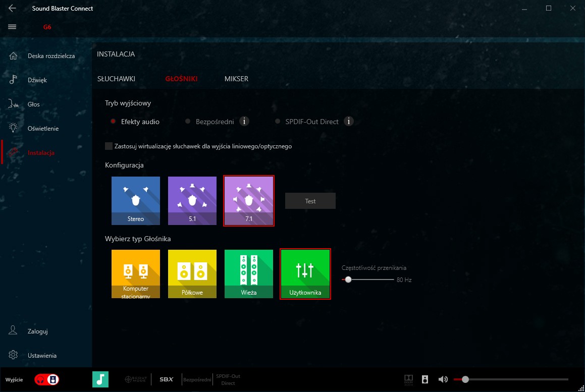Close the Sound Blaster Connect window
Viewport: 585px width, 392px height.
click(x=573, y=8)
